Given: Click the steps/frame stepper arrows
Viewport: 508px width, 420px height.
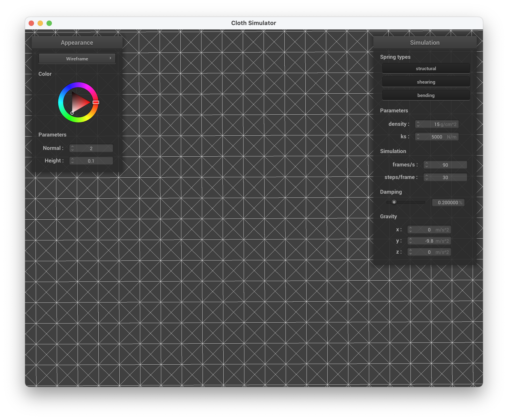Looking at the screenshot, I should pos(426,177).
